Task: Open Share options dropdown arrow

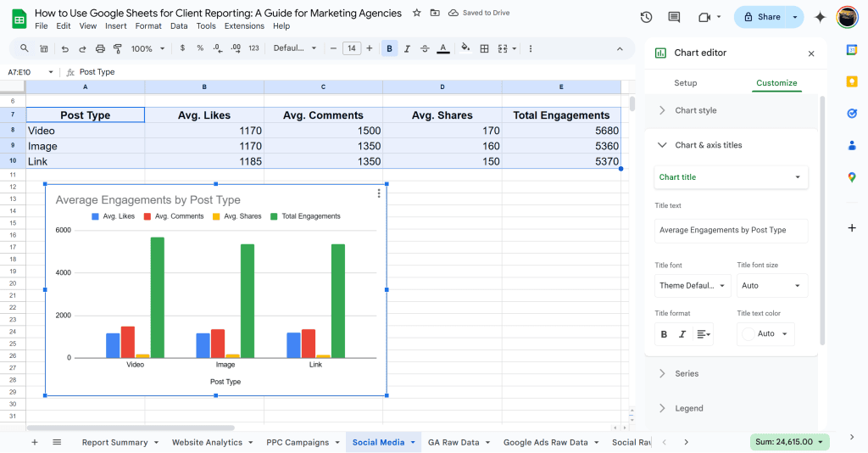Action: tap(795, 17)
